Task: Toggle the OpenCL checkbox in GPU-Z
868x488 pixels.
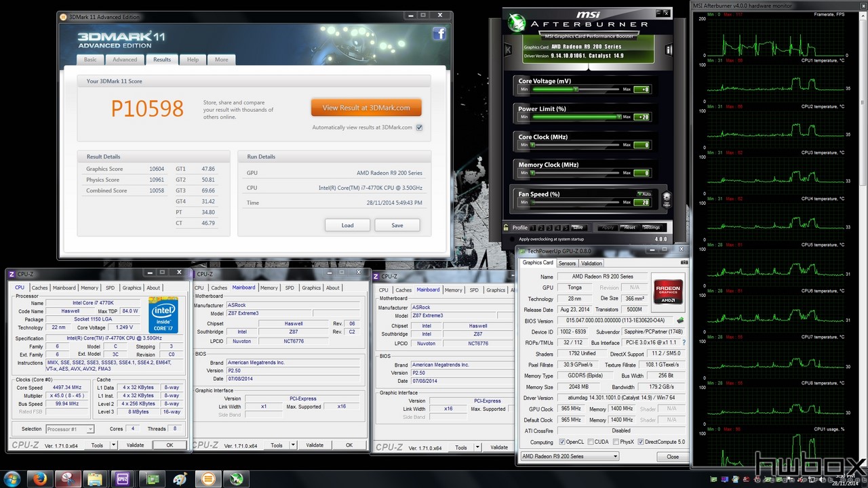Action: click(562, 442)
